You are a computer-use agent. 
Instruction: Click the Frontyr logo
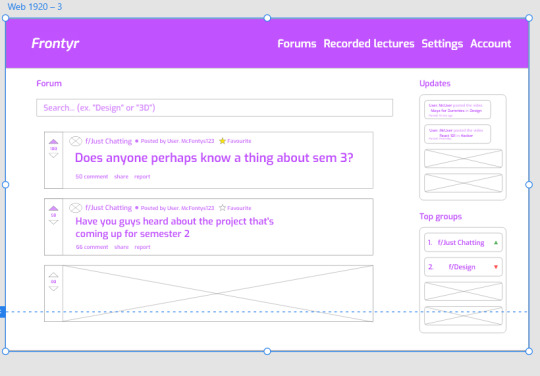[x=55, y=44]
